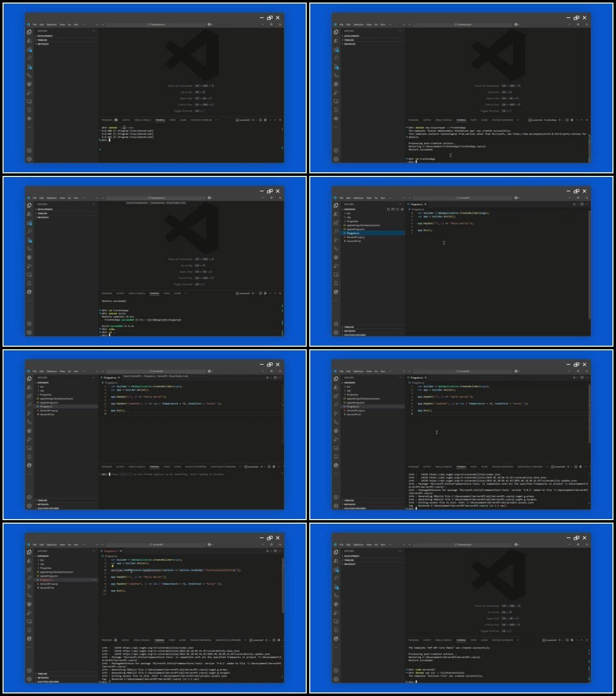Click New File icon above the blue-highlighted Program.cs

coord(389,209)
